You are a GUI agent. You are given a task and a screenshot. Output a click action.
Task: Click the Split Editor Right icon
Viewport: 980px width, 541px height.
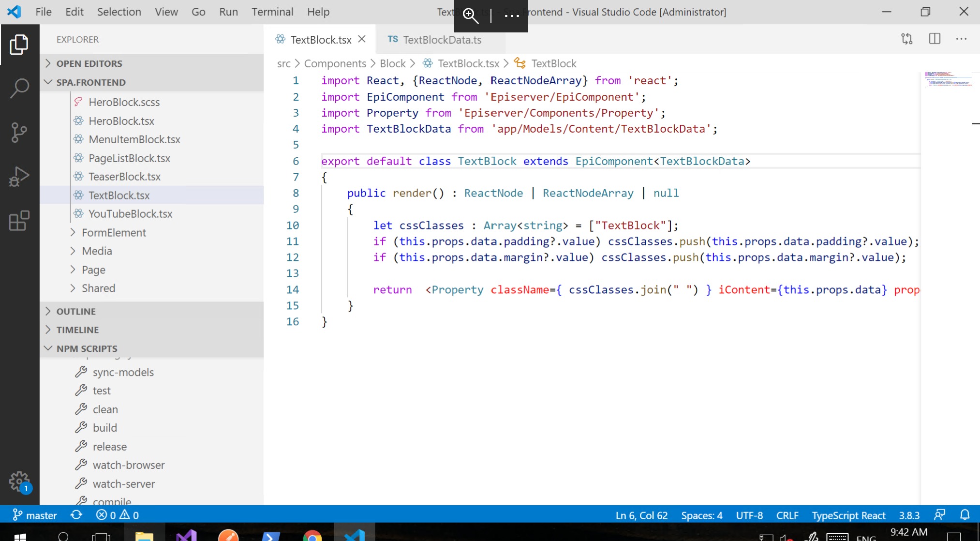click(x=935, y=39)
